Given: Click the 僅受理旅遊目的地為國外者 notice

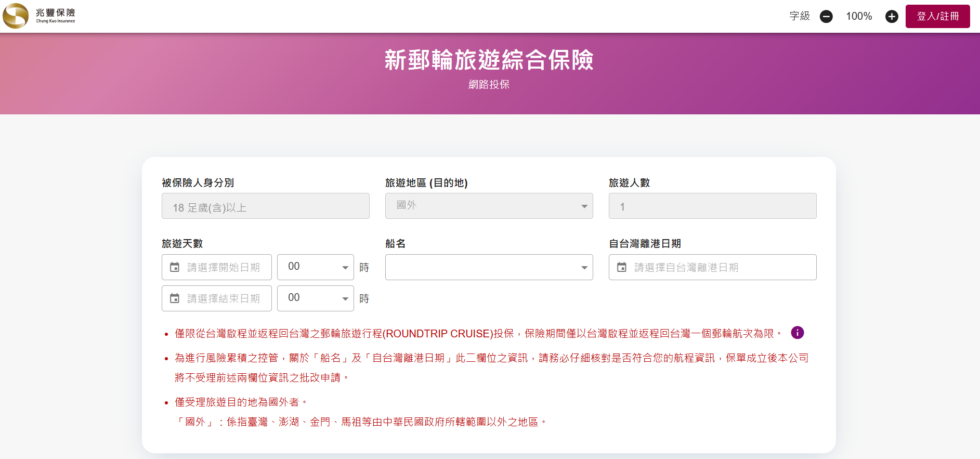Looking at the screenshot, I should [241, 402].
